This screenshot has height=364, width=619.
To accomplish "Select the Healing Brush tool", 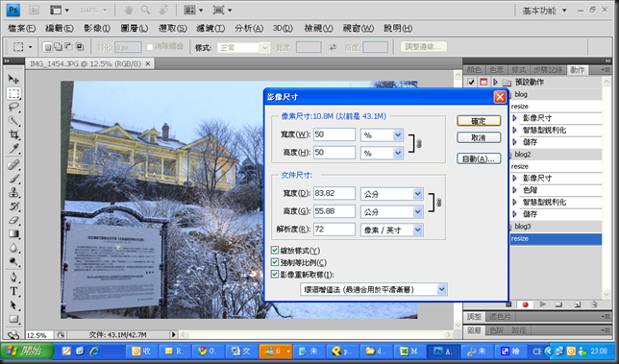I will pos(13,164).
